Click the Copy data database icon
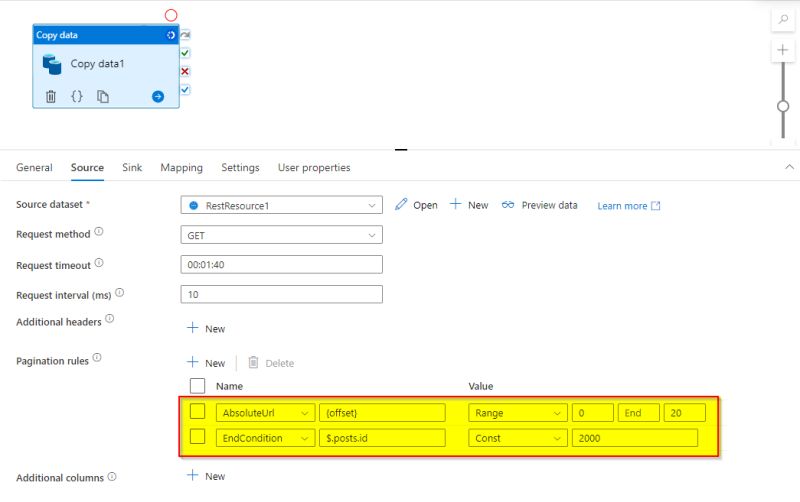 click(52, 64)
